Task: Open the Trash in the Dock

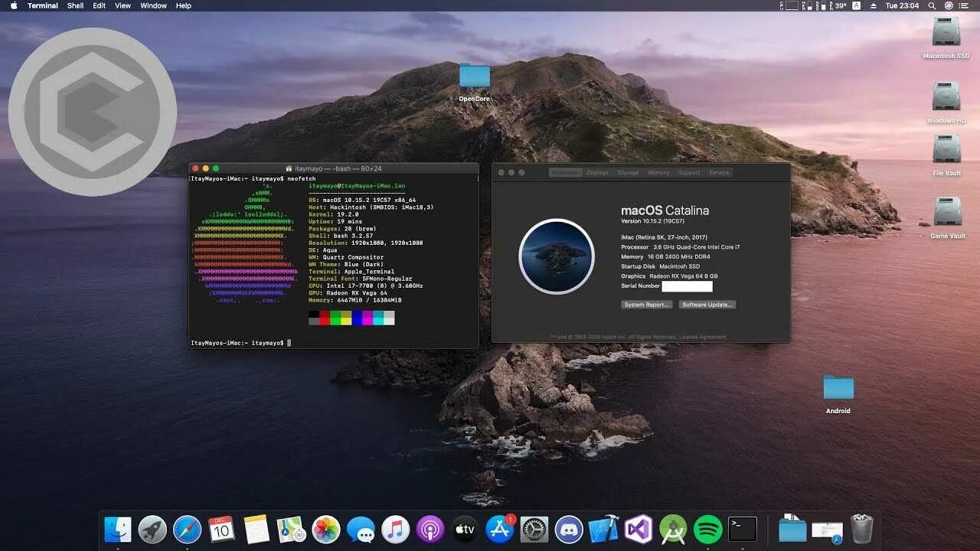Action: click(x=862, y=529)
